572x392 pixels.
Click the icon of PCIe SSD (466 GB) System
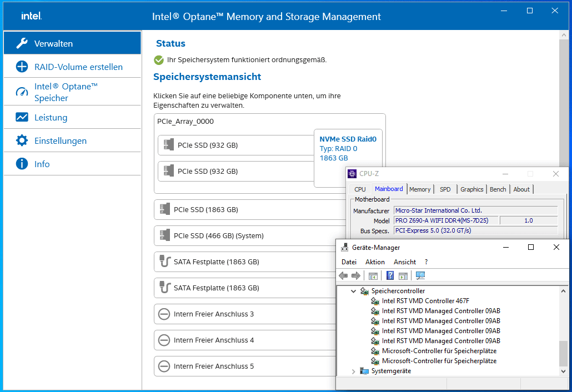(x=165, y=235)
